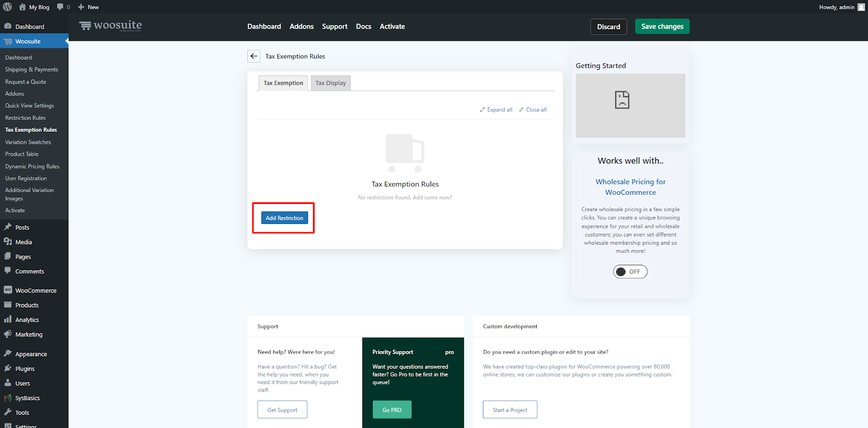The height and width of the screenshot is (428, 868).
Task: Open Support in Woosuite top menu
Action: pyautogui.click(x=335, y=26)
